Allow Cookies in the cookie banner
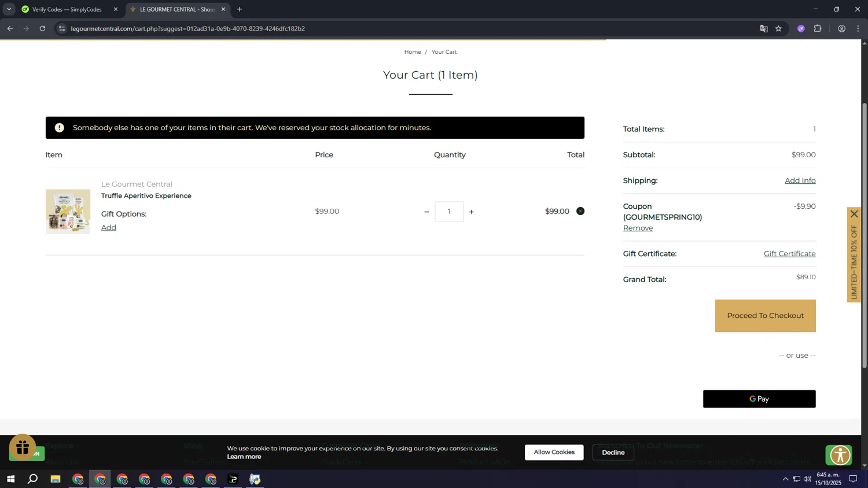The width and height of the screenshot is (868, 488). tap(554, 452)
